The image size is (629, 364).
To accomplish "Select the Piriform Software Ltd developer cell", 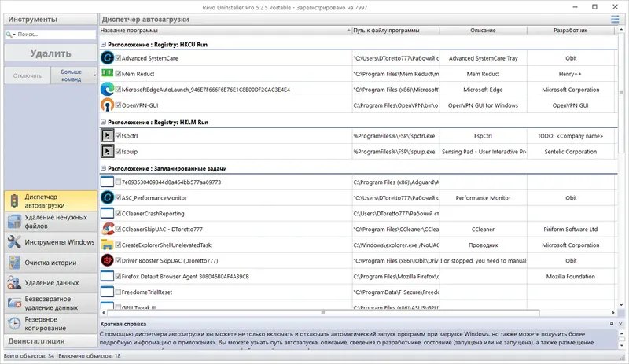I will point(571,229).
